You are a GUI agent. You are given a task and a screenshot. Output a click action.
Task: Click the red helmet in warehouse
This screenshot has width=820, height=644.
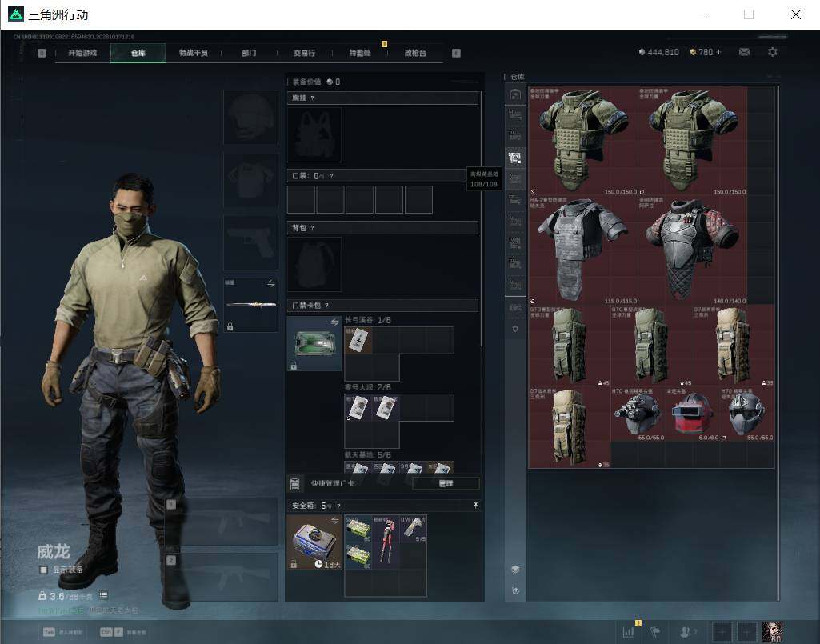(691, 414)
